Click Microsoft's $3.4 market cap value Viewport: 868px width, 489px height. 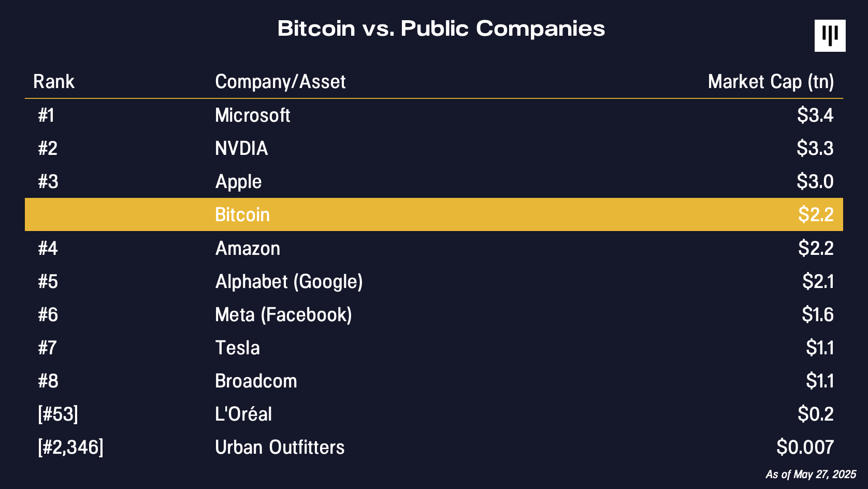(x=815, y=116)
